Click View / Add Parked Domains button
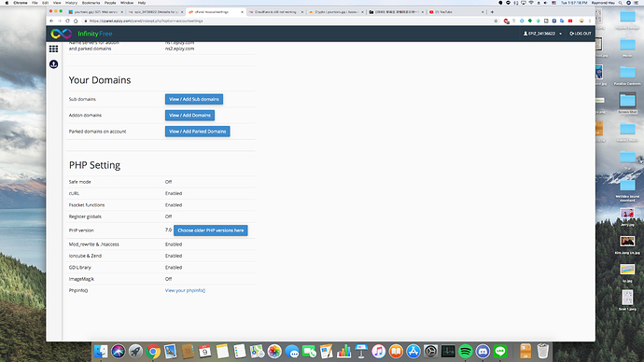644x362 pixels. point(198,132)
